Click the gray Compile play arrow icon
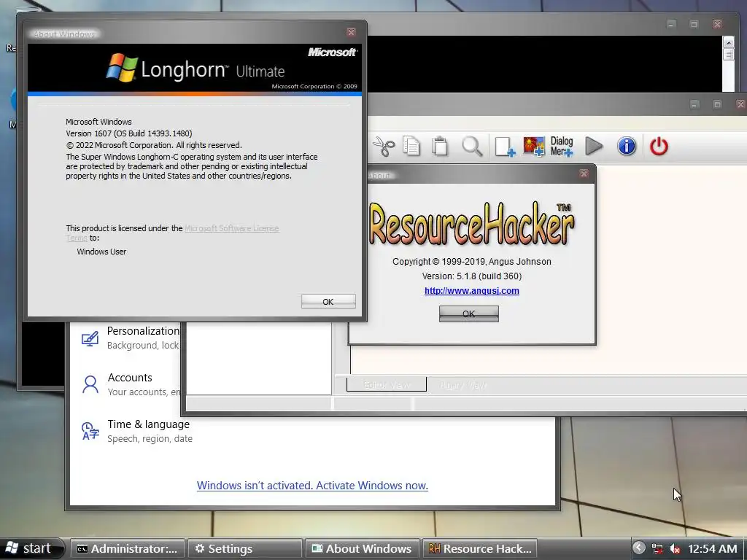 point(594,146)
